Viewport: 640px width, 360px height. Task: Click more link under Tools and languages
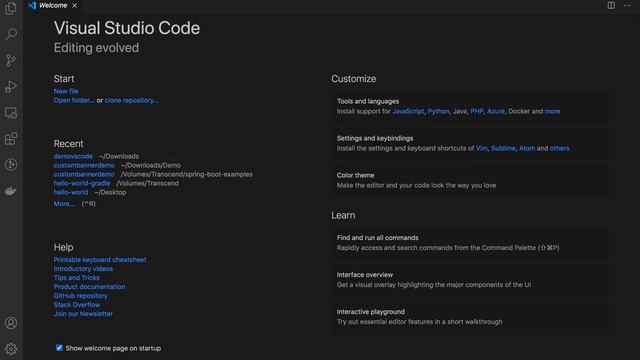[552, 111]
